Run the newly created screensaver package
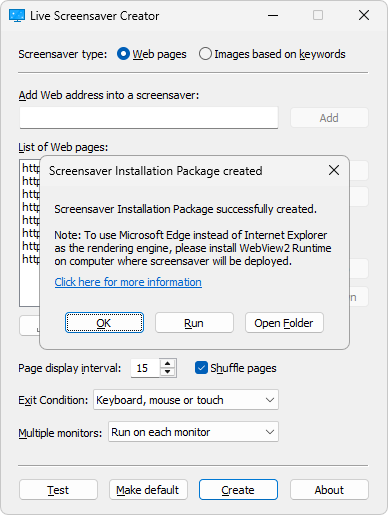This screenshot has width=388, height=515. pos(194,323)
